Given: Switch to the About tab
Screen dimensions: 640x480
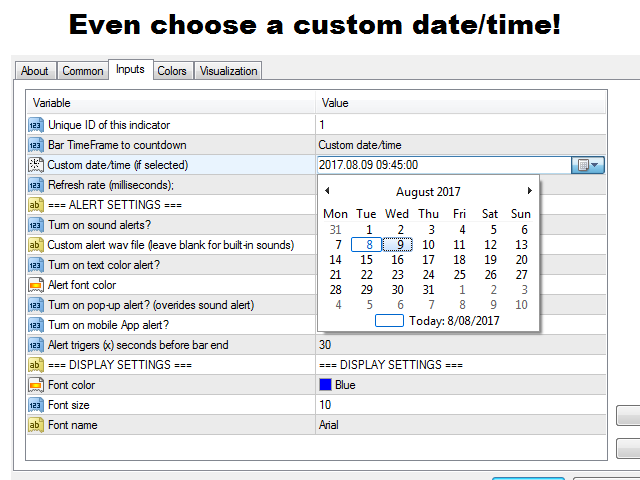Looking at the screenshot, I should point(35,71).
